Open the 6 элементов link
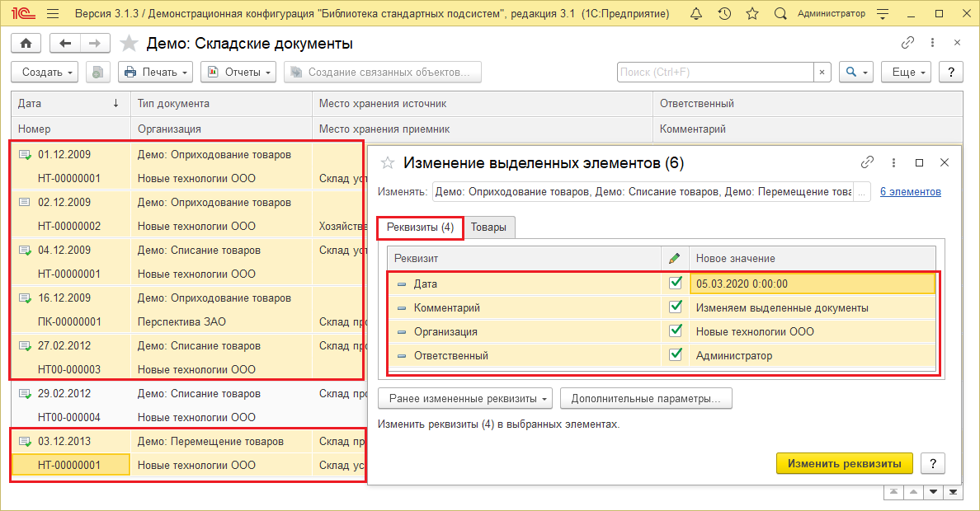Image resolution: width=980 pixels, height=511 pixels. pyautogui.click(x=911, y=192)
